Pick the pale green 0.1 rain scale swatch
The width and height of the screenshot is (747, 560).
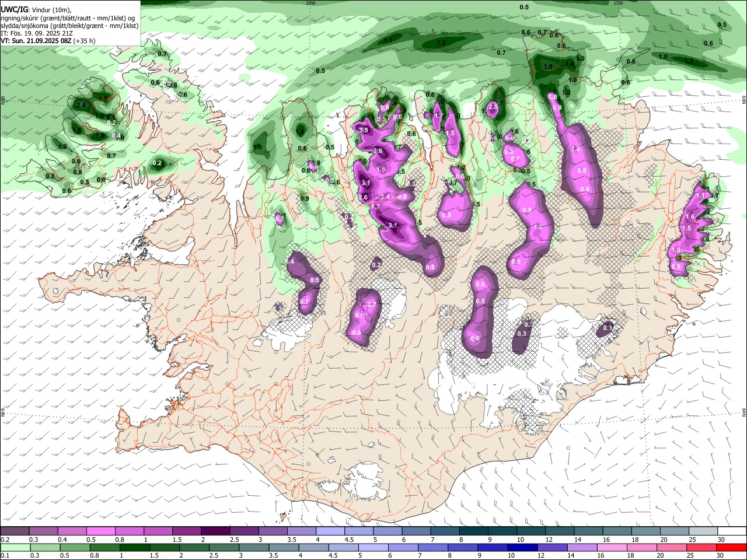point(15,548)
